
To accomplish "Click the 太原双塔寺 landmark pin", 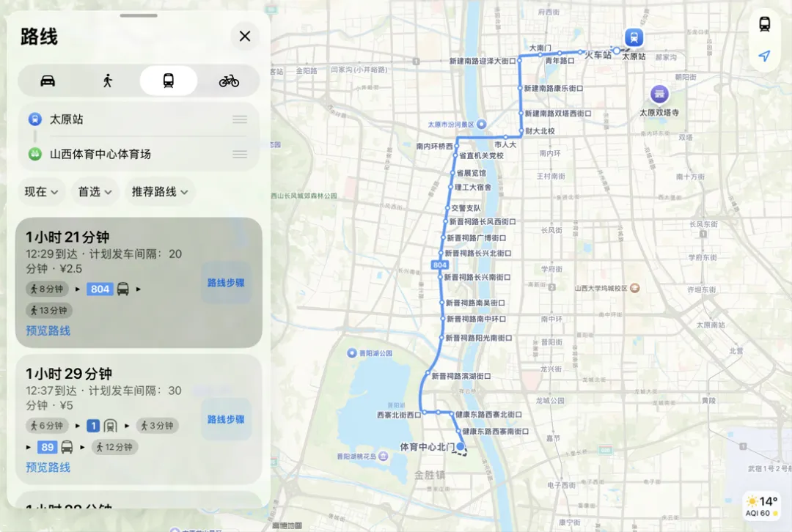I will 659,94.
